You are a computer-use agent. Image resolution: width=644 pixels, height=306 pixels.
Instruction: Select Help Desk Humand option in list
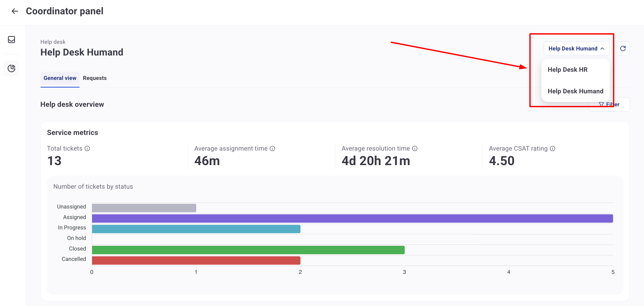point(575,91)
